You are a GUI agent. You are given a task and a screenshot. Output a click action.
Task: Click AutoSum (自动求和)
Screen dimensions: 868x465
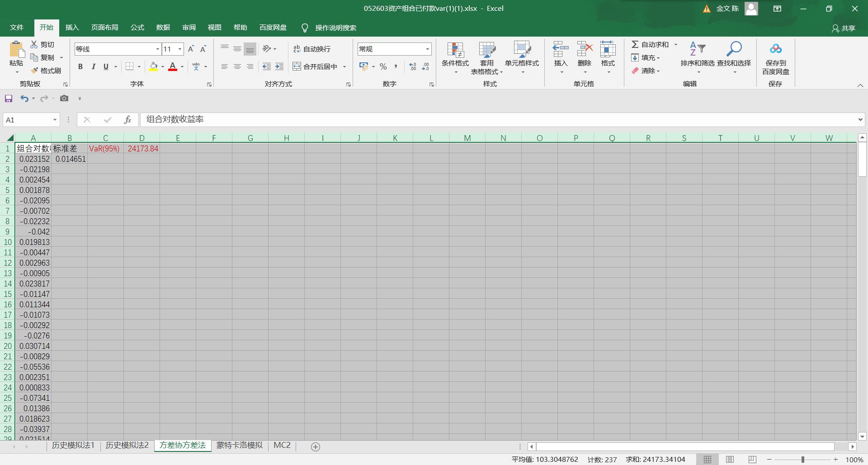click(x=650, y=44)
